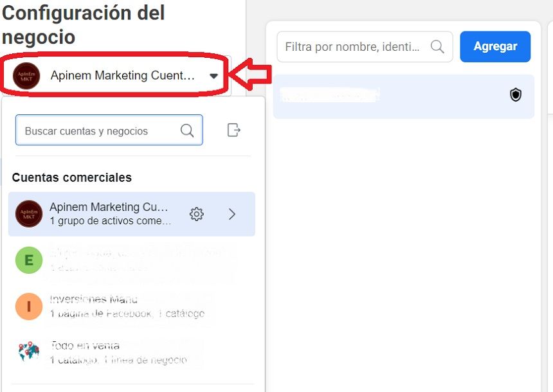
Task: Select Apinem Marketing Cu... business account row
Action: [132, 214]
